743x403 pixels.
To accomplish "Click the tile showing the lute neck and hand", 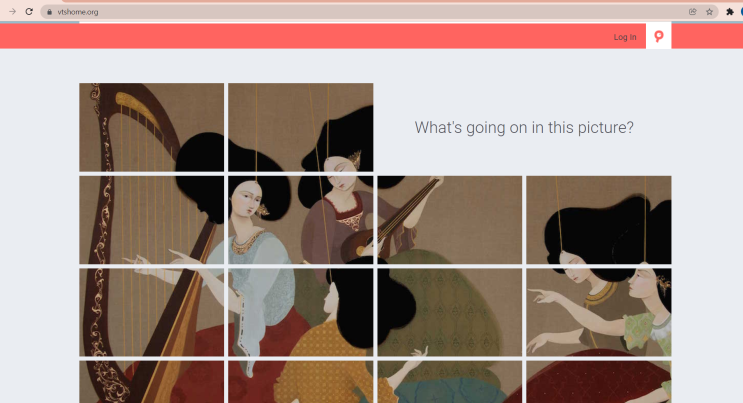I will pos(450,220).
